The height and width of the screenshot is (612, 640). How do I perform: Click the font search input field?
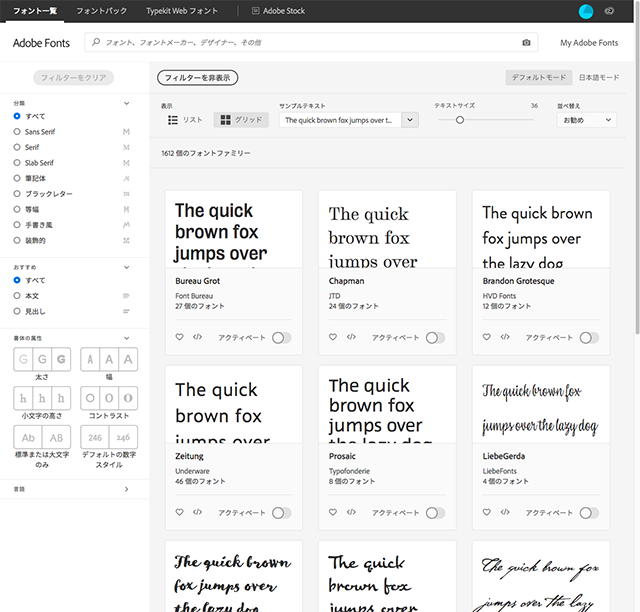click(x=311, y=42)
